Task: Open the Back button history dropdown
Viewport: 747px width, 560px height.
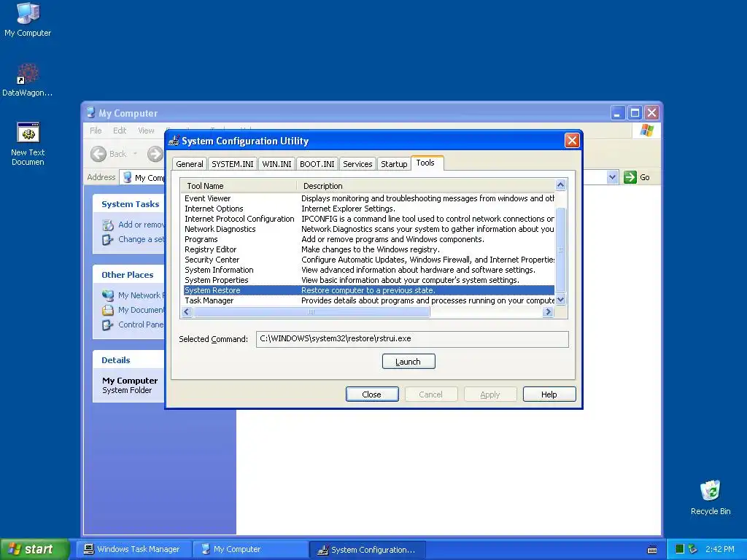Action: (135, 154)
